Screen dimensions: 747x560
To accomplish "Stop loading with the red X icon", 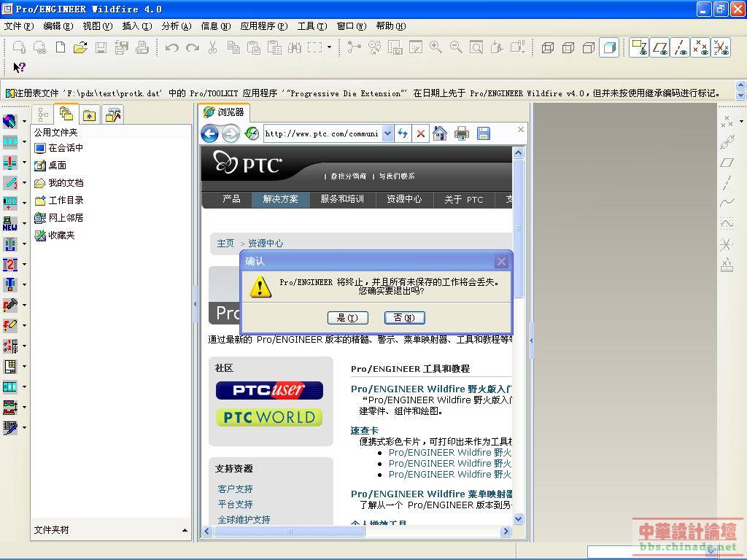I will click(x=421, y=134).
